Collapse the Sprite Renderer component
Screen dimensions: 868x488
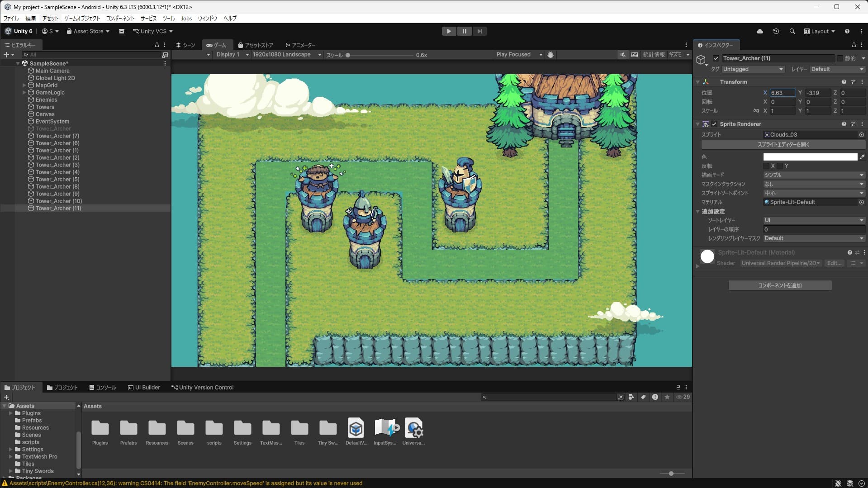pos(697,124)
